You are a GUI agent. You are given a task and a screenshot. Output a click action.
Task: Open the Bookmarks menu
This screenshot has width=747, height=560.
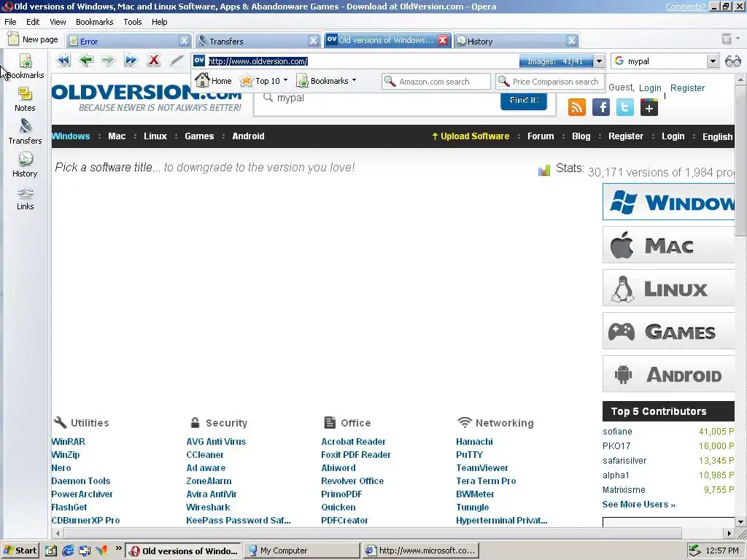click(x=94, y=22)
